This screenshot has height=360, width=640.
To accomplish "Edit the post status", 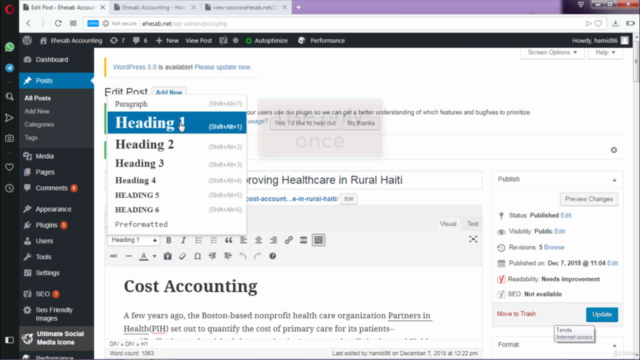I will click(x=566, y=215).
